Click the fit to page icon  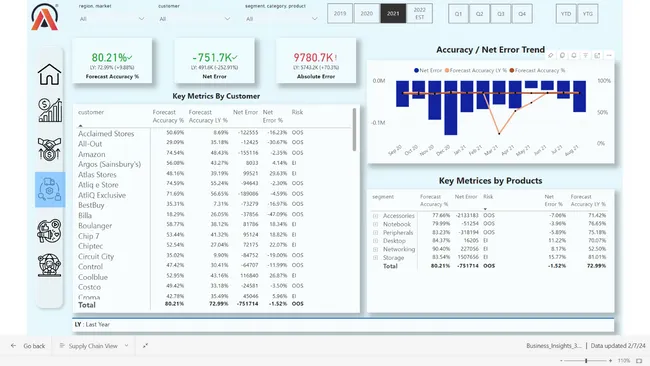639,361
